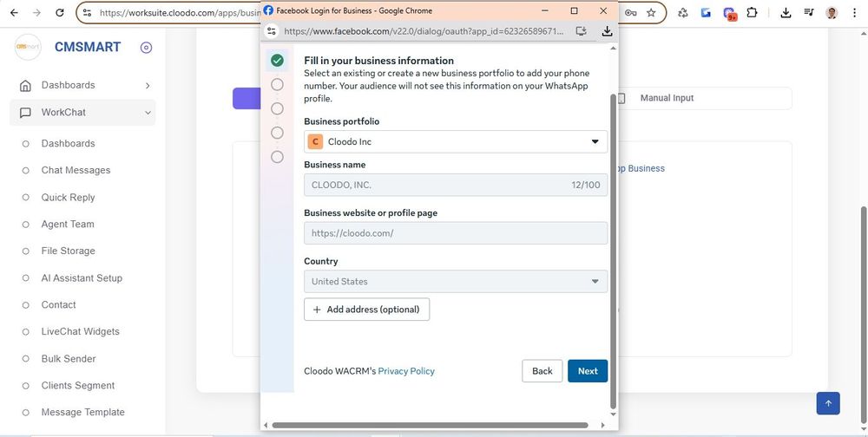Reload the page with the browser refresh icon
The width and height of the screenshot is (868, 437).
[x=59, y=13]
